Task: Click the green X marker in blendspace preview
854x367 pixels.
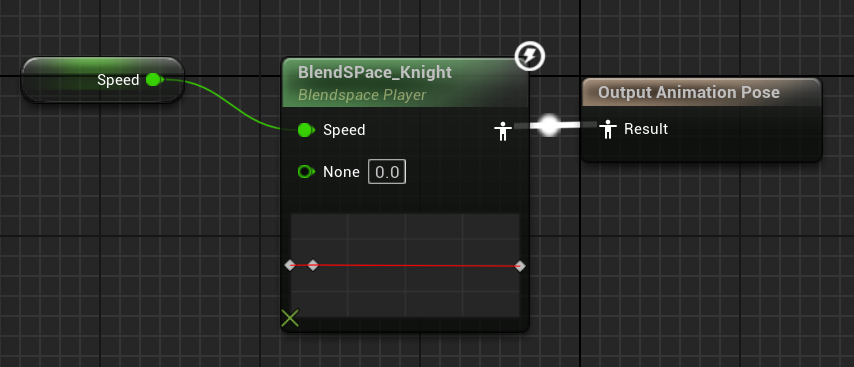Action: pos(290,318)
